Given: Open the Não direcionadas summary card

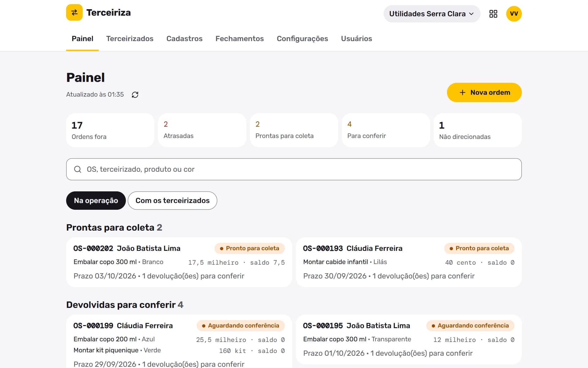Looking at the screenshot, I should (478, 130).
